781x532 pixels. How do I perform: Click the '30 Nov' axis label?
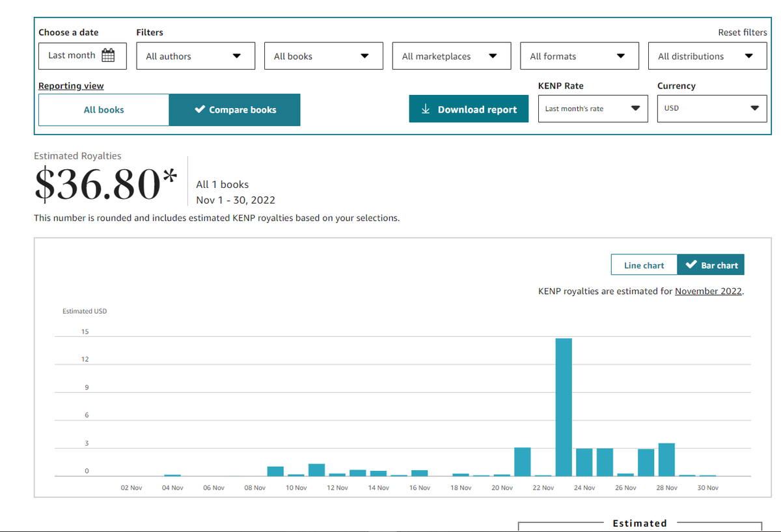(708, 488)
